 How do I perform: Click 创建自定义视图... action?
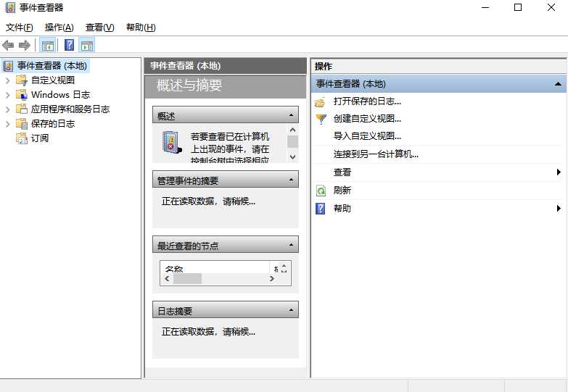(367, 119)
